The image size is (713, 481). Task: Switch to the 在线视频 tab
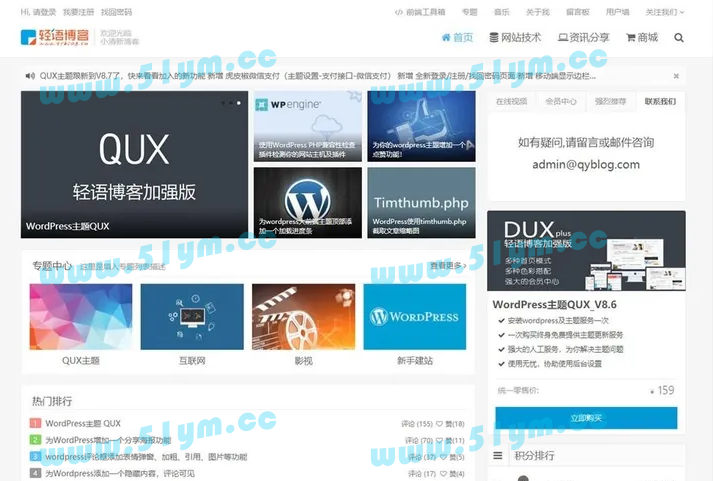(512, 101)
